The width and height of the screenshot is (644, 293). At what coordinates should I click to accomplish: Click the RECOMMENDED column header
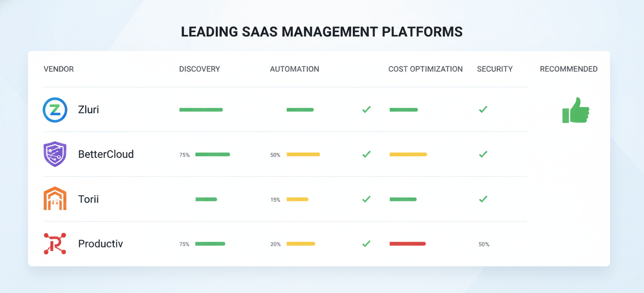click(569, 69)
